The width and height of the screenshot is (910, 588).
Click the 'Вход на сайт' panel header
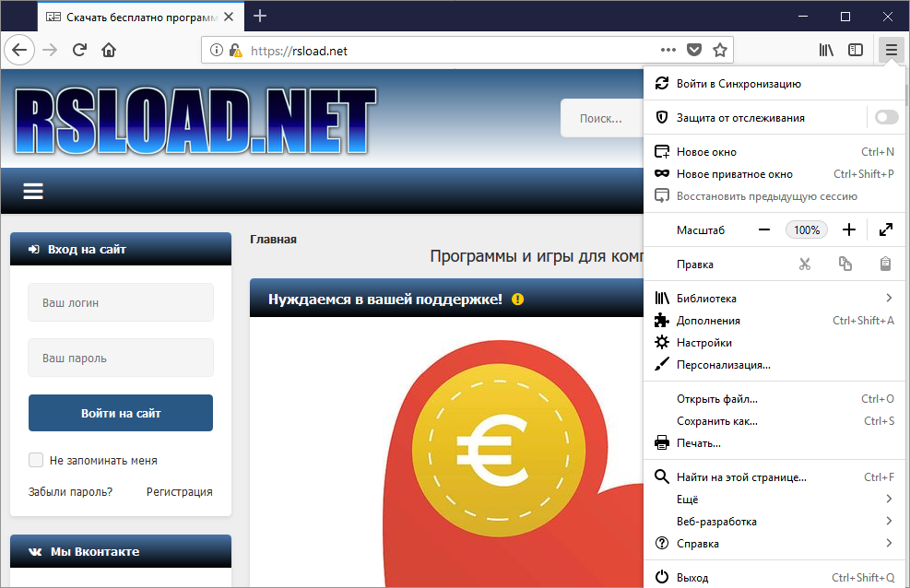[x=121, y=249]
